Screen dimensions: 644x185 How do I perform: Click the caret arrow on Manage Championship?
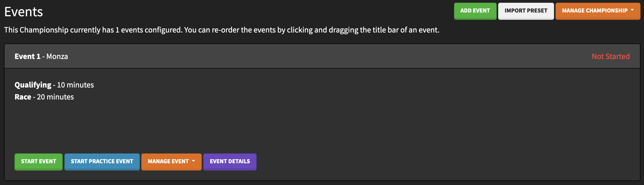[632, 10]
